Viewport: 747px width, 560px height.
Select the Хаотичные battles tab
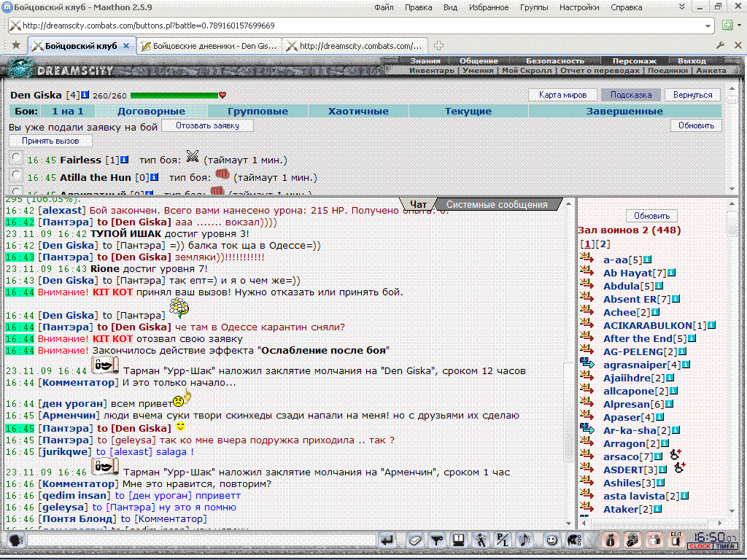[358, 111]
